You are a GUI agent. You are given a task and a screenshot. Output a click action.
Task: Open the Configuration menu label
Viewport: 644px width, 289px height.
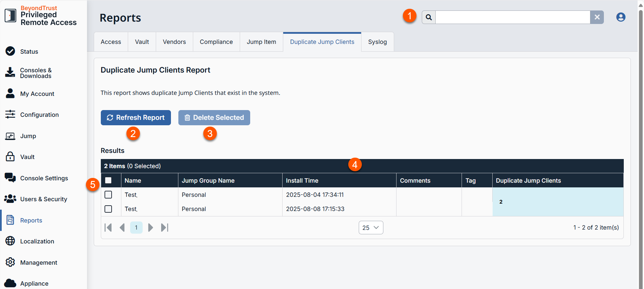click(x=39, y=115)
